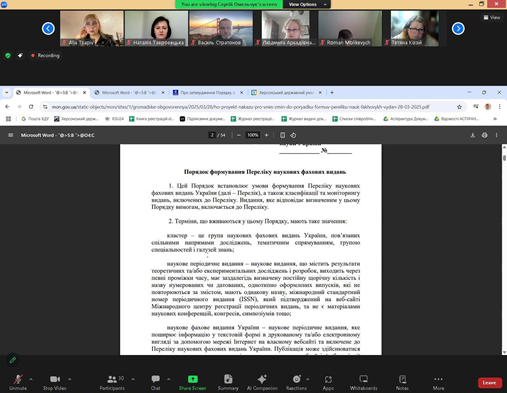Expand audio options arrow next to Unmute
507x393 pixels.
[31, 379]
